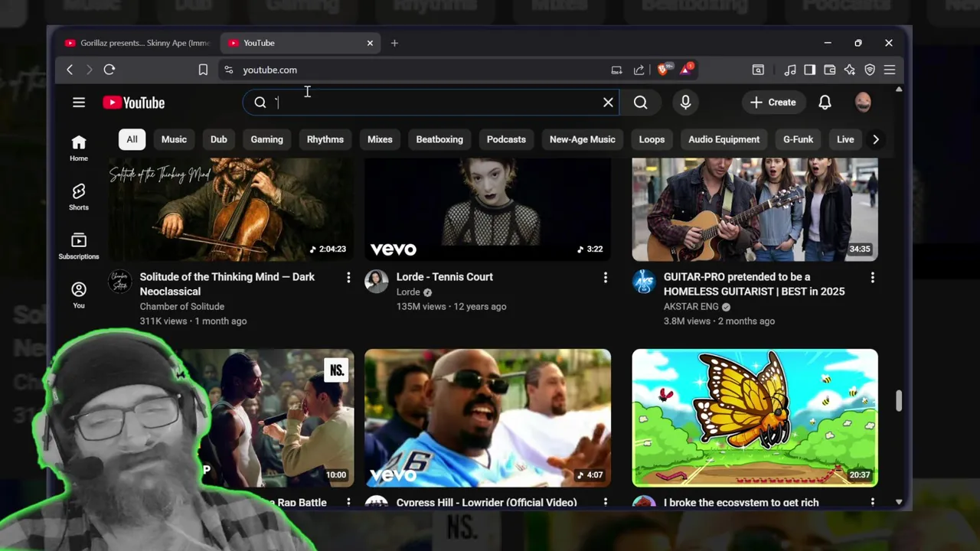Open Shorts in the sidebar
Viewport: 980px width, 551px height.
click(79, 197)
